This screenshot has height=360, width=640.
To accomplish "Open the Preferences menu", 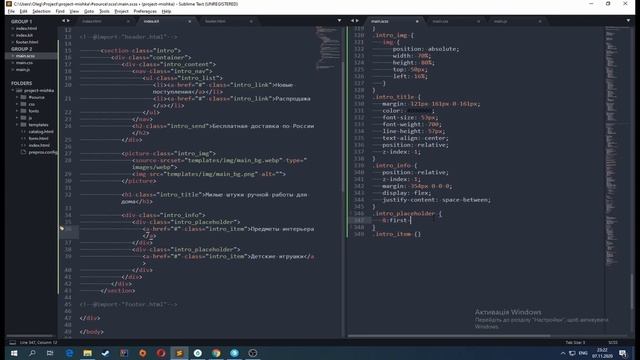I will (145, 11).
